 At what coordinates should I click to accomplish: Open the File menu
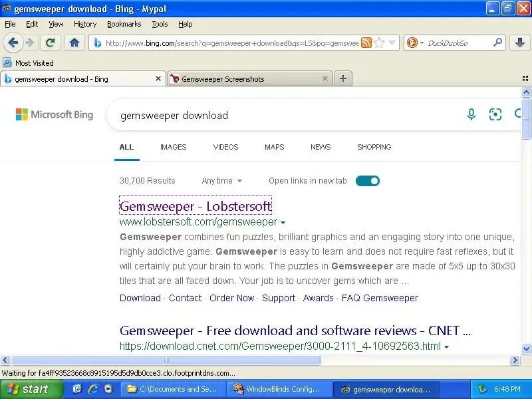click(10, 24)
